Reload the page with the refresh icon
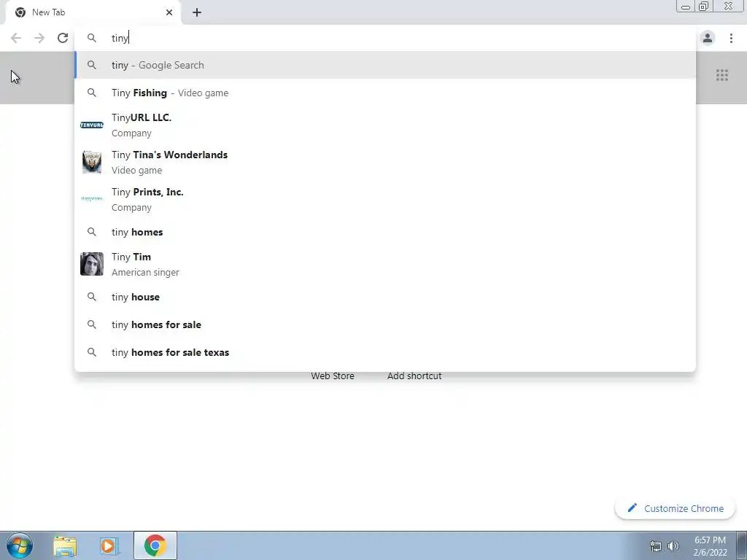Image resolution: width=747 pixels, height=560 pixels. pyautogui.click(x=63, y=38)
